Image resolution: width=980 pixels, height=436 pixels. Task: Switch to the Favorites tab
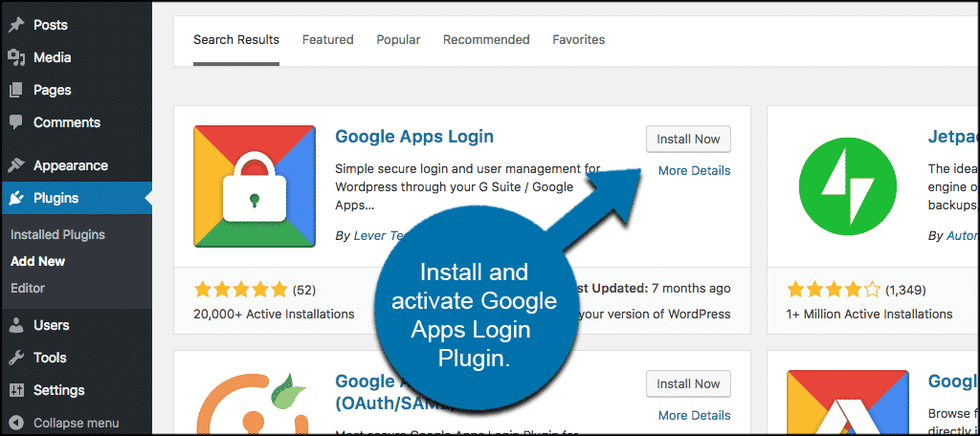coord(579,40)
